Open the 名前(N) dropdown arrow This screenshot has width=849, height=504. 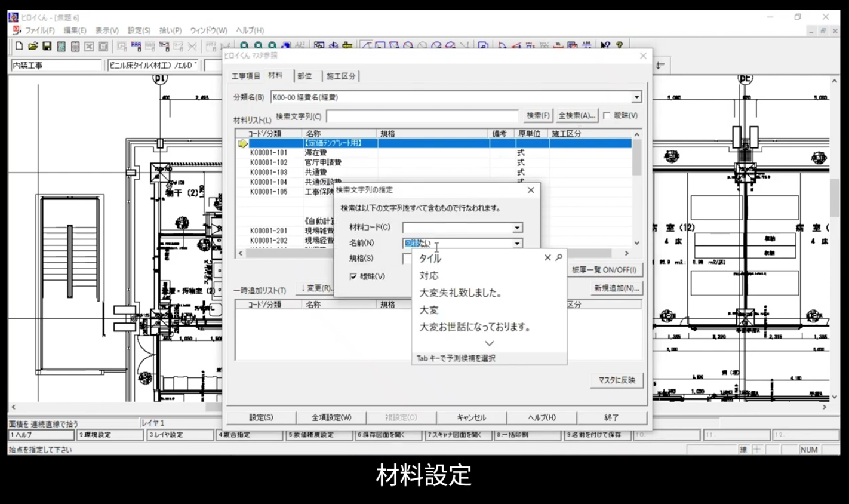tap(517, 243)
